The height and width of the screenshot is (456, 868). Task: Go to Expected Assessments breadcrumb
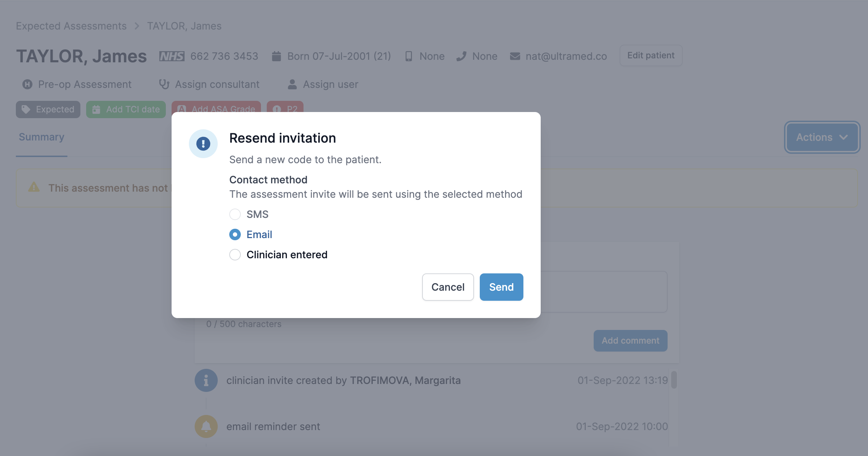tap(71, 26)
